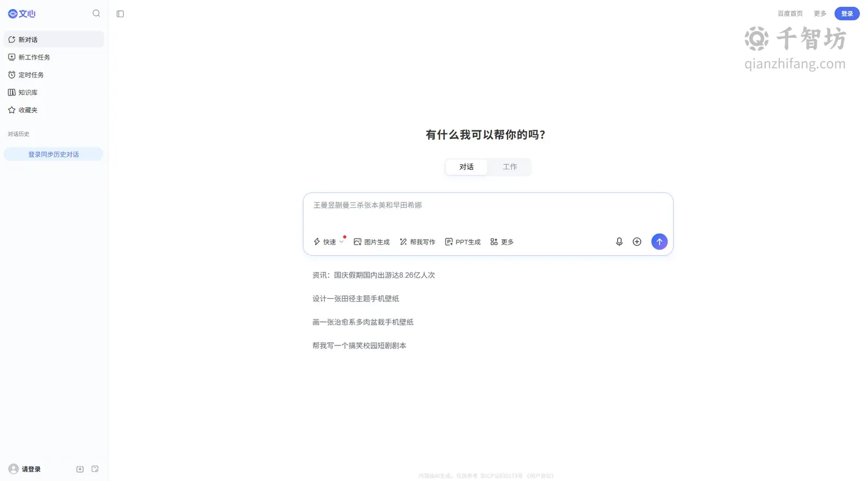Select 帮我写一个搞笑校园短剧剧本 suggestion
The width and height of the screenshot is (868, 481).
click(359, 346)
